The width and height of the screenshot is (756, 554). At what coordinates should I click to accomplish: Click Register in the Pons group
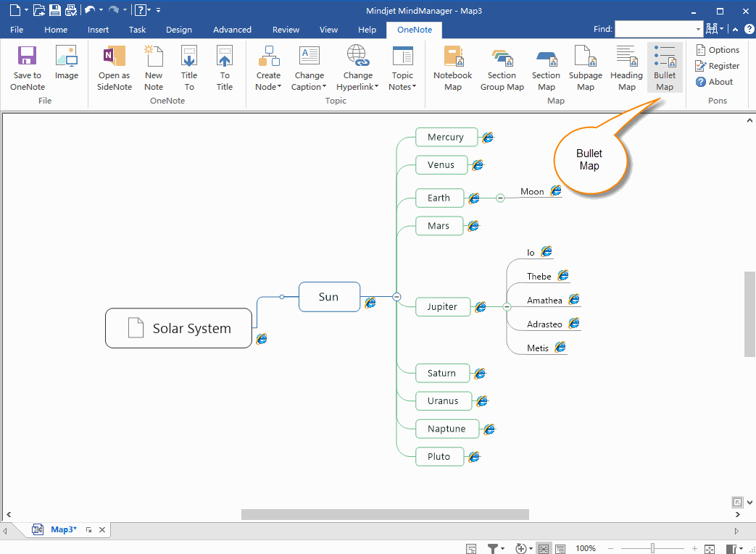coord(718,65)
